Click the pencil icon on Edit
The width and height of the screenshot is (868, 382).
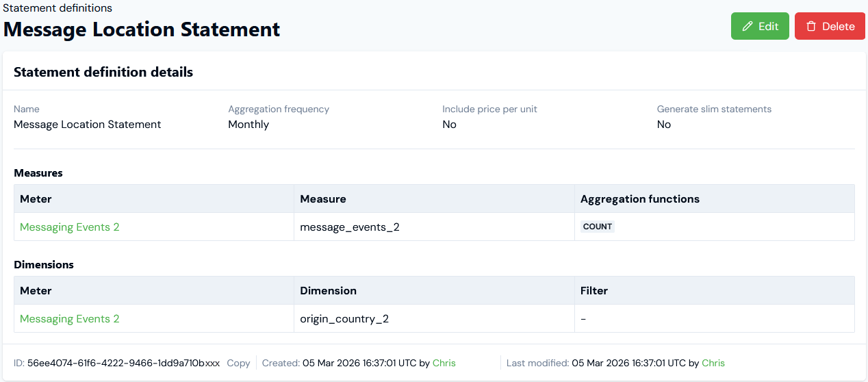(748, 26)
